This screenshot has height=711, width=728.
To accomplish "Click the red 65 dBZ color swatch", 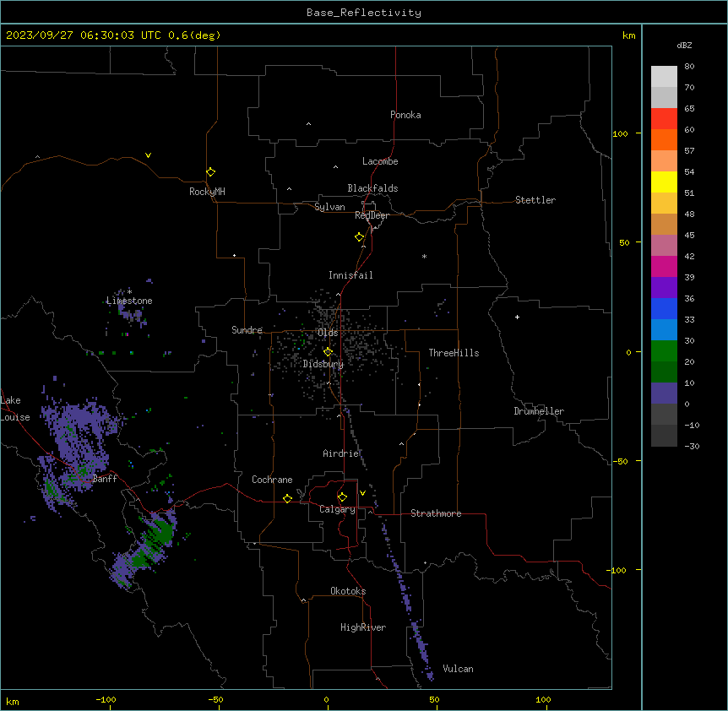I will coord(664,118).
